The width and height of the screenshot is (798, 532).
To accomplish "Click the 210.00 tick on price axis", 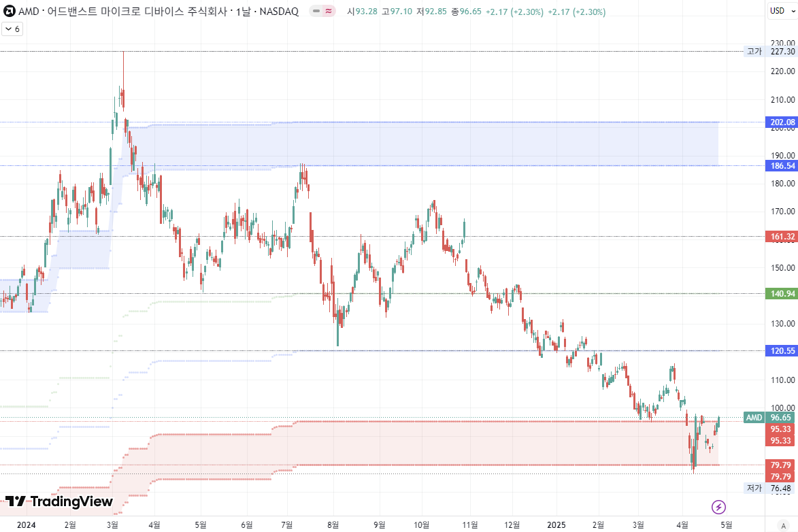I will pos(783,100).
